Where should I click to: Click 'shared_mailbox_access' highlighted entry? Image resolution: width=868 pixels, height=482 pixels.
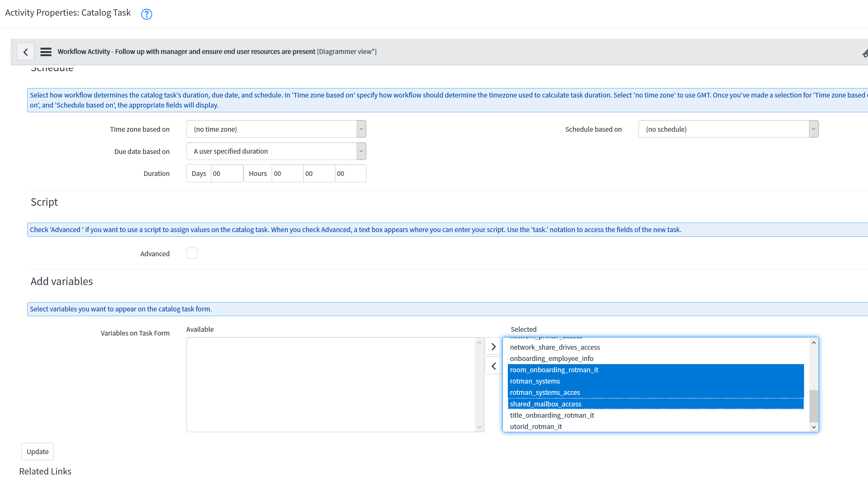[x=545, y=404]
